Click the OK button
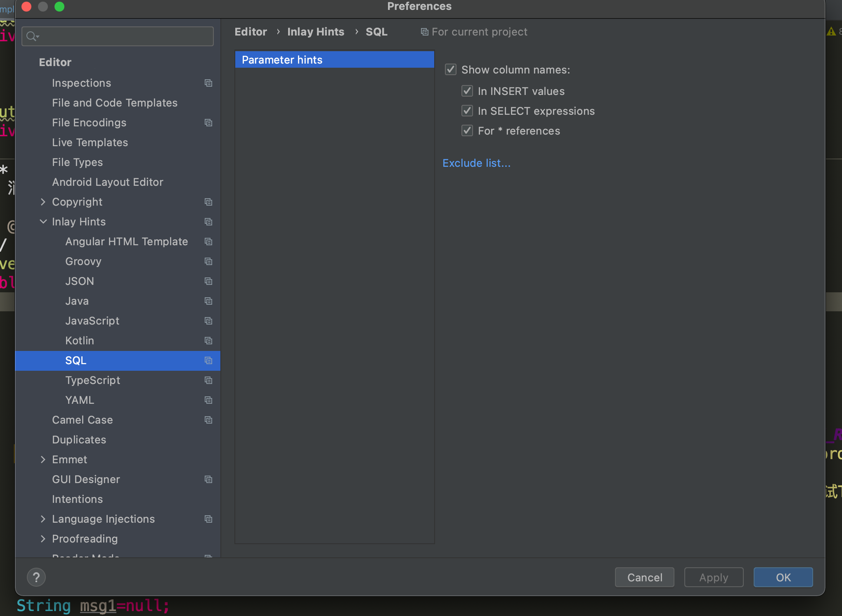Screen dimensions: 842x616 (783, 577)
